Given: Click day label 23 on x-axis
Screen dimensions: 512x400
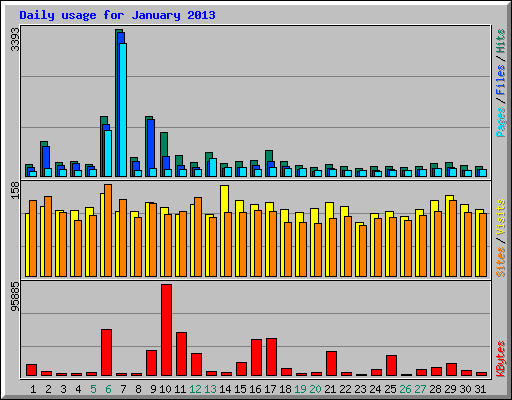Looking at the screenshot, I should point(360,389).
